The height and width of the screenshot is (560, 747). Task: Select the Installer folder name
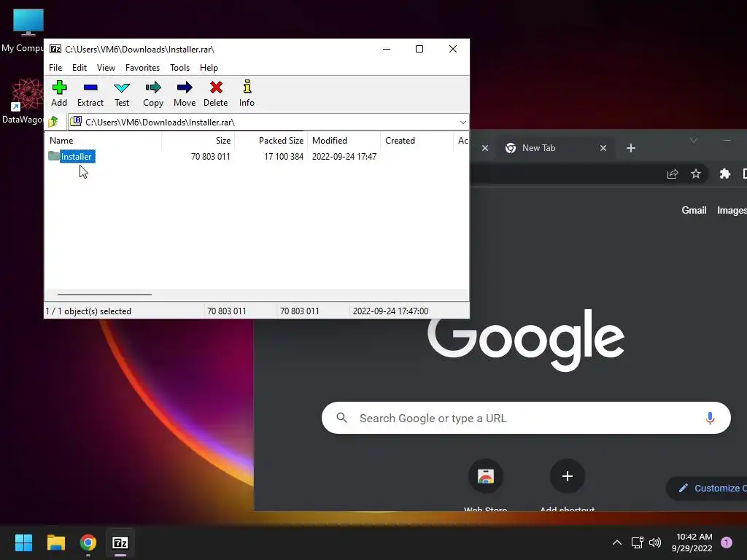click(76, 156)
